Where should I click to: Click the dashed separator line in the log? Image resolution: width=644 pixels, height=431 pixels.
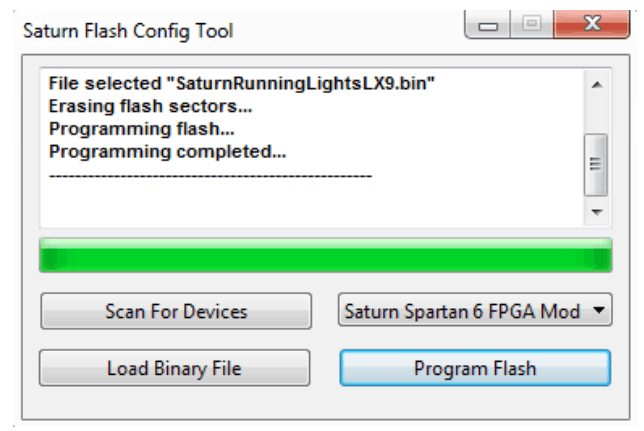(210, 175)
